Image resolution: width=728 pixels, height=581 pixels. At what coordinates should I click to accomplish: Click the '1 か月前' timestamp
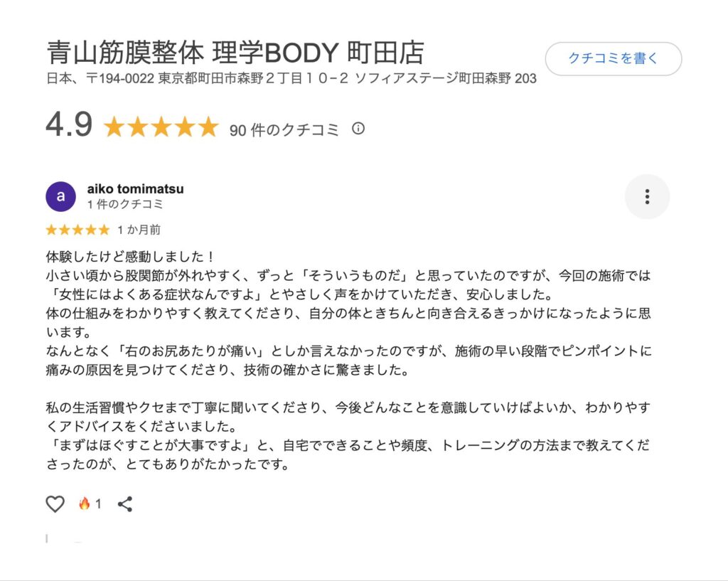[139, 230]
